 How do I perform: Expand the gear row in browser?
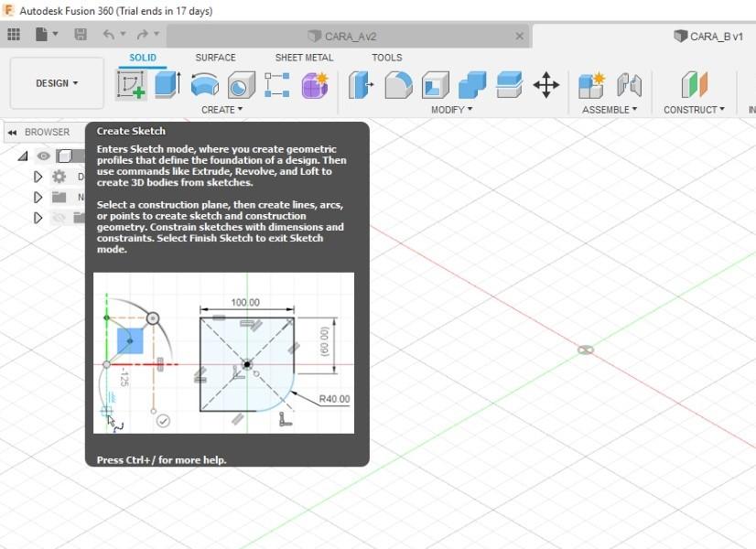click(x=38, y=177)
